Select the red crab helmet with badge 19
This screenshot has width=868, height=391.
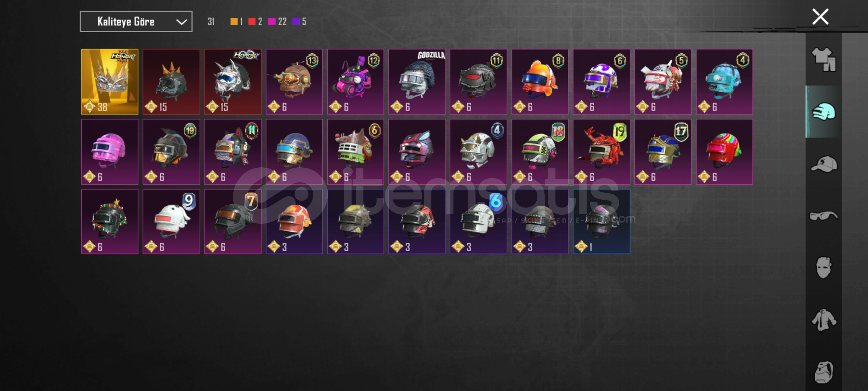click(601, 152)
